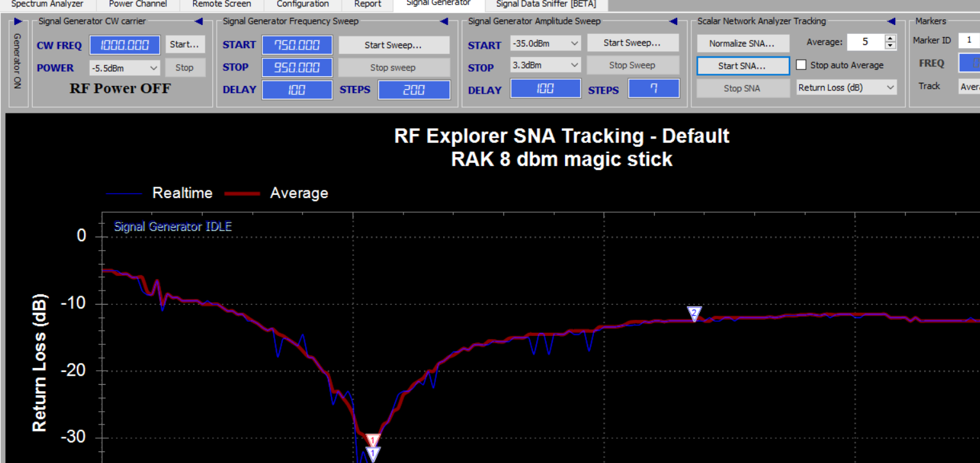Viewport: 980px width, 463px height.
Task: Click the Stop SNA button
Action: point(743,88)
